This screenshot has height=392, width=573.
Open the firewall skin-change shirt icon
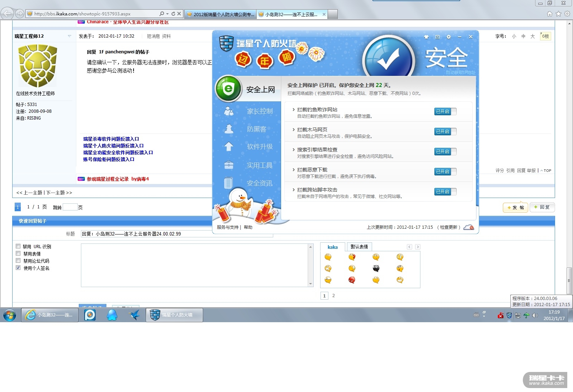[x=426, y=37]
